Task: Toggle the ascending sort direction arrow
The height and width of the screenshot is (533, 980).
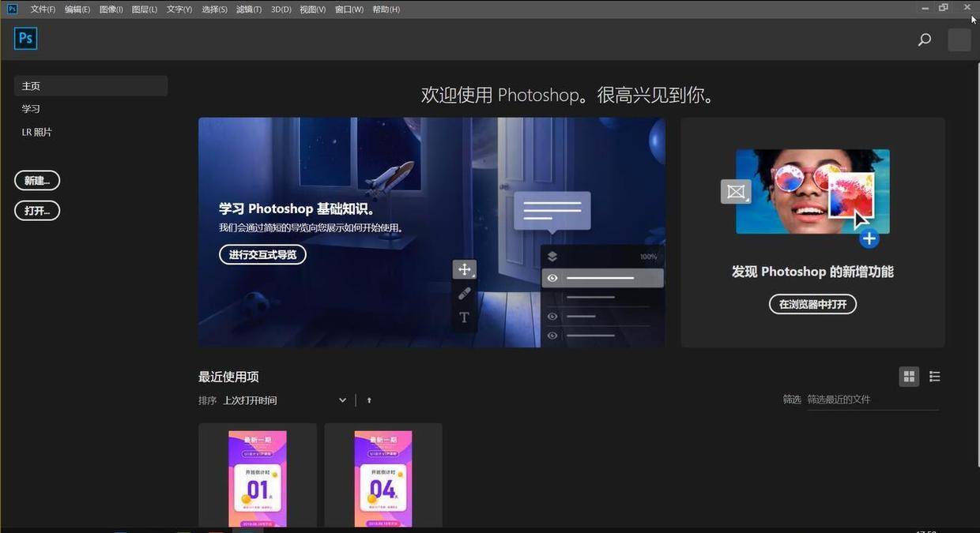Action: [x=368, y=400]
